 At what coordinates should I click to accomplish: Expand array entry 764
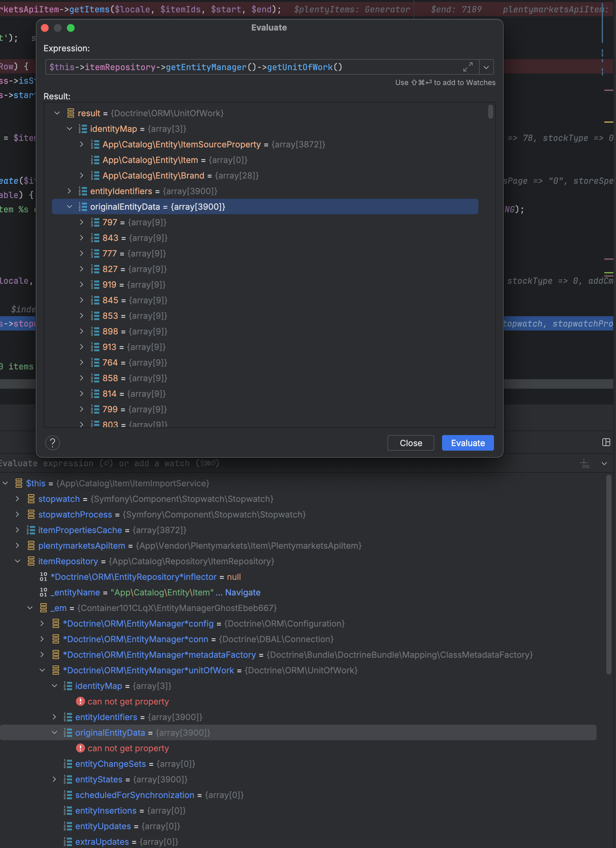click(82, 363)
